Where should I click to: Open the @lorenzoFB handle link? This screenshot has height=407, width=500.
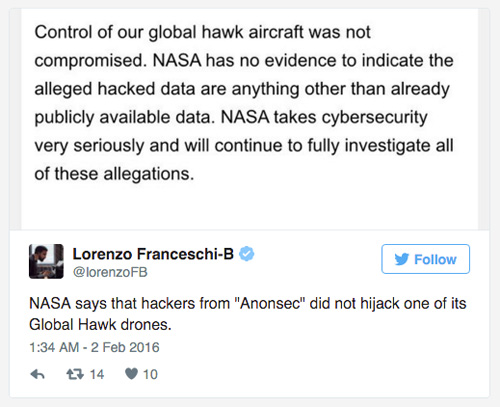(110, 272)
